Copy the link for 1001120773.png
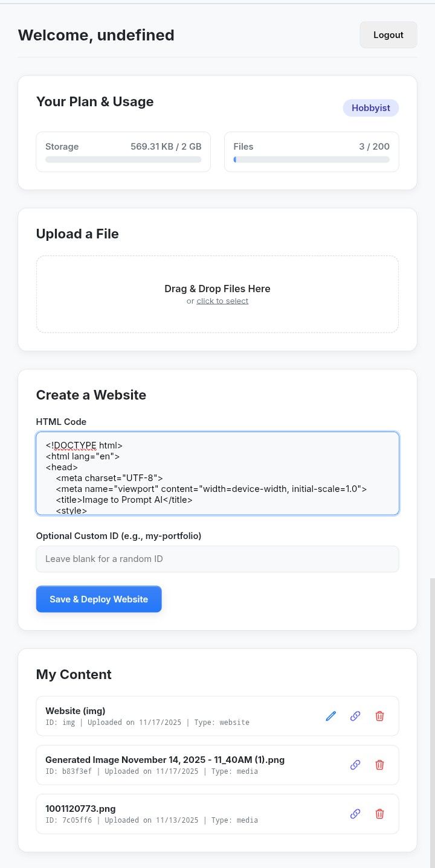Viewport: 435px width, 868px height. [355, 814]
